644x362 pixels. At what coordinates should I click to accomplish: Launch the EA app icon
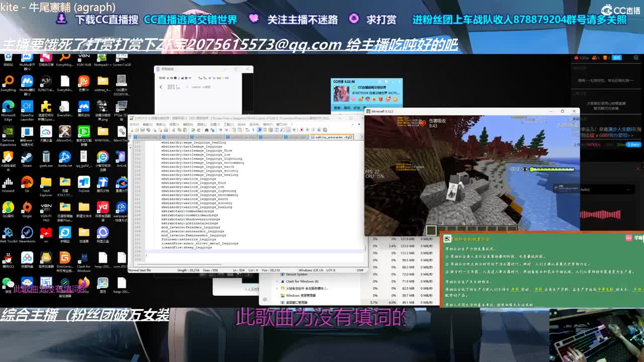27,184
